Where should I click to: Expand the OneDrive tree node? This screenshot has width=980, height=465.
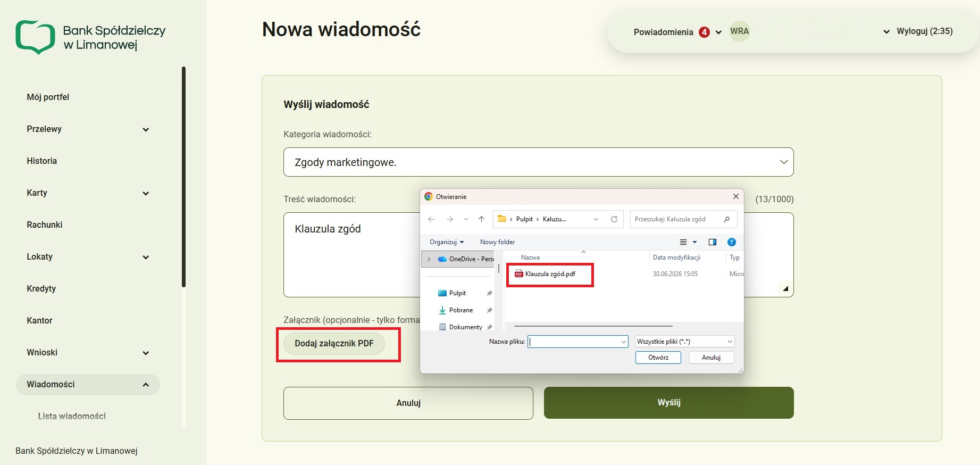tap(429, 259)
